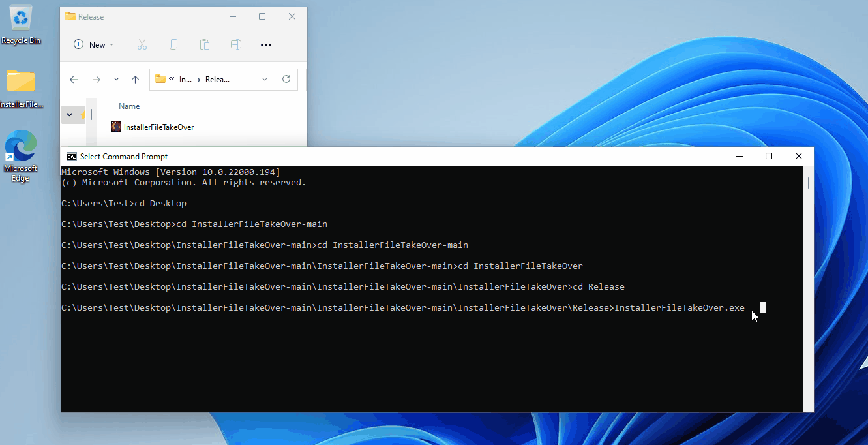
Task: Minimize the Command Prompt window
Action: [740, 156]
